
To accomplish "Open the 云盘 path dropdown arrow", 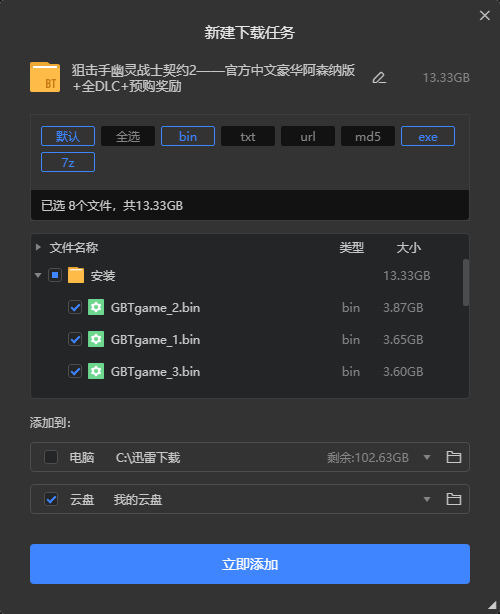I will pos(427,499).
